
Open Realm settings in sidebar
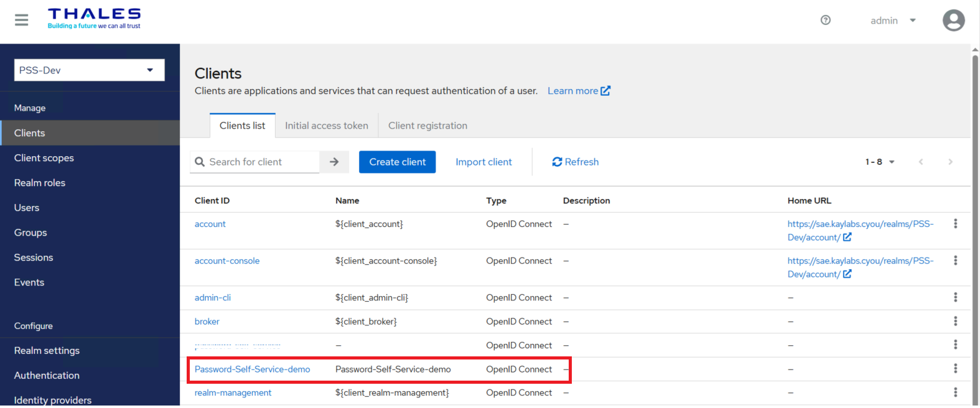47,351
